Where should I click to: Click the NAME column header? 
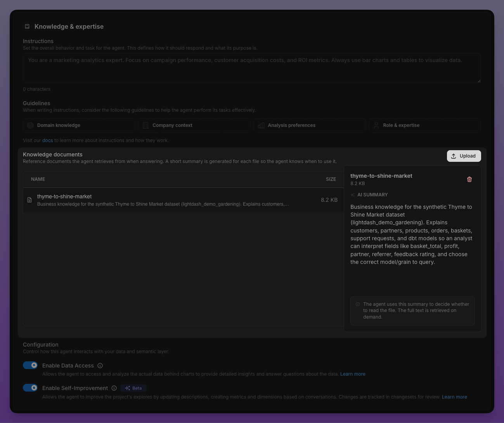(38, 179)
